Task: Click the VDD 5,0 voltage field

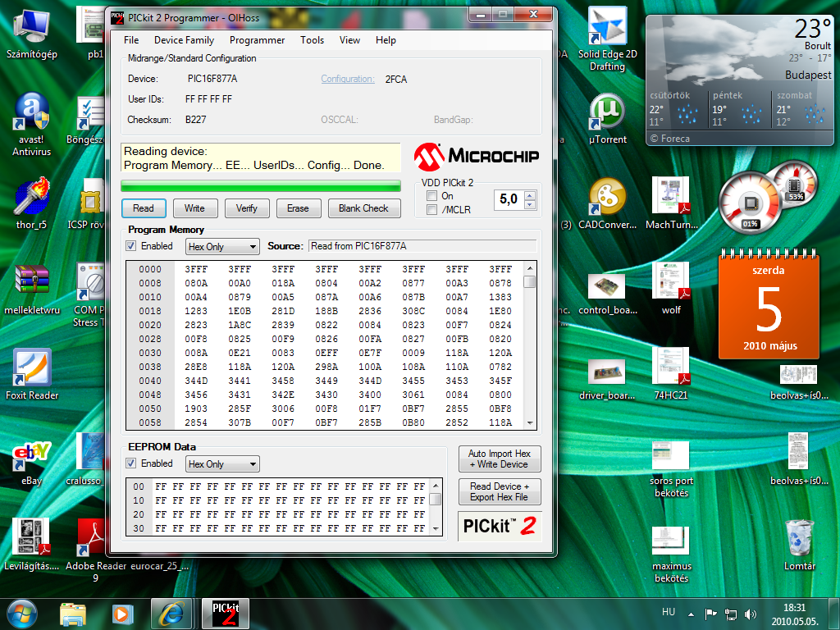Action: click(509, 199)
